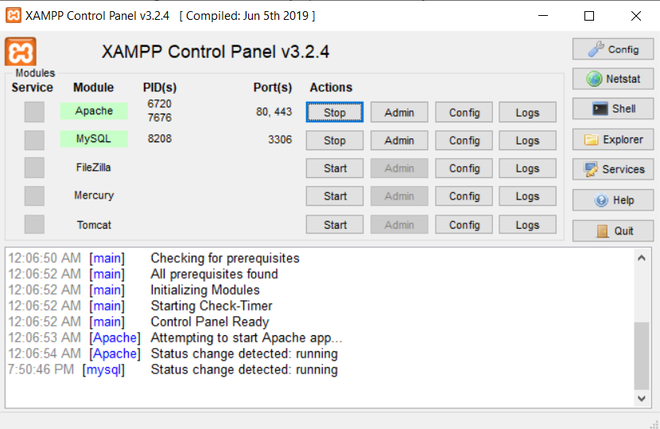The width and height of the screenshot is (660, 429).
Task: Click the log scrollbar up arrow
Action: coord(641,258)
